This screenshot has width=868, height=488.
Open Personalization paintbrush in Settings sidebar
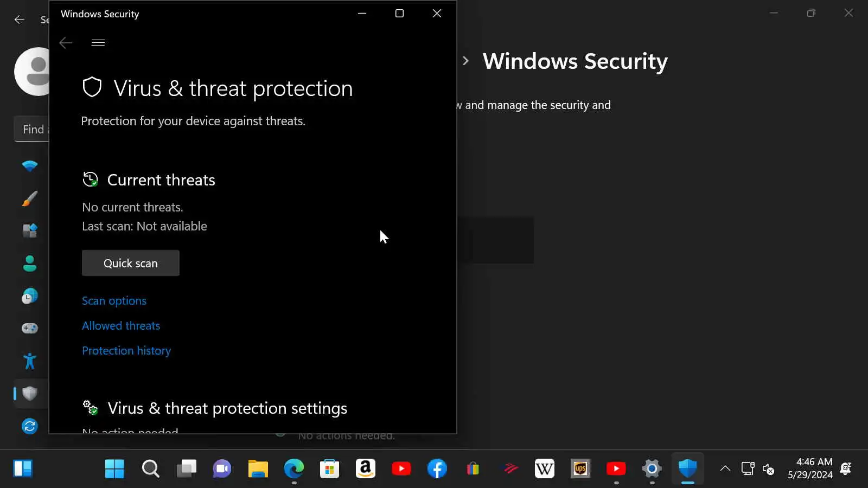[x=30, y=198]
